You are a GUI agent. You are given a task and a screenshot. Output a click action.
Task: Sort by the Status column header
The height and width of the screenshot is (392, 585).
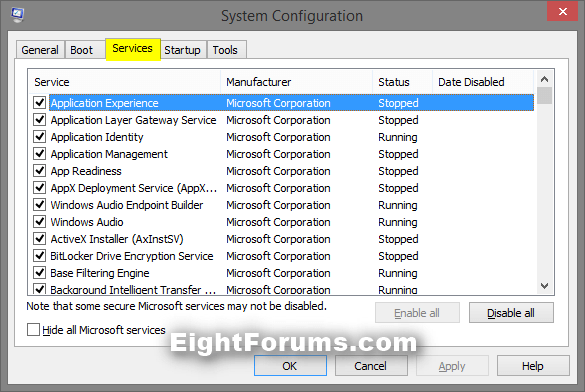[x=403, y=82]
